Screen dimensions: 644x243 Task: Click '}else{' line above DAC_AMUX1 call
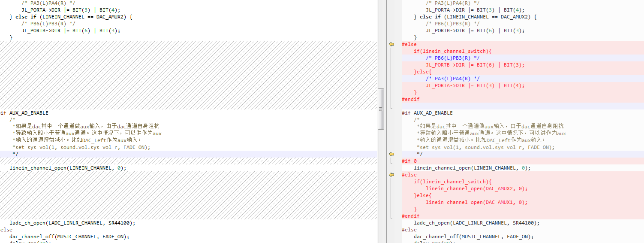click(x=423, y=195)
